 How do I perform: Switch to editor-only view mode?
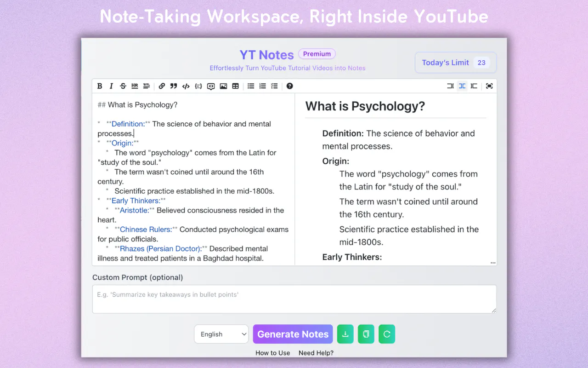click(450, 86)
